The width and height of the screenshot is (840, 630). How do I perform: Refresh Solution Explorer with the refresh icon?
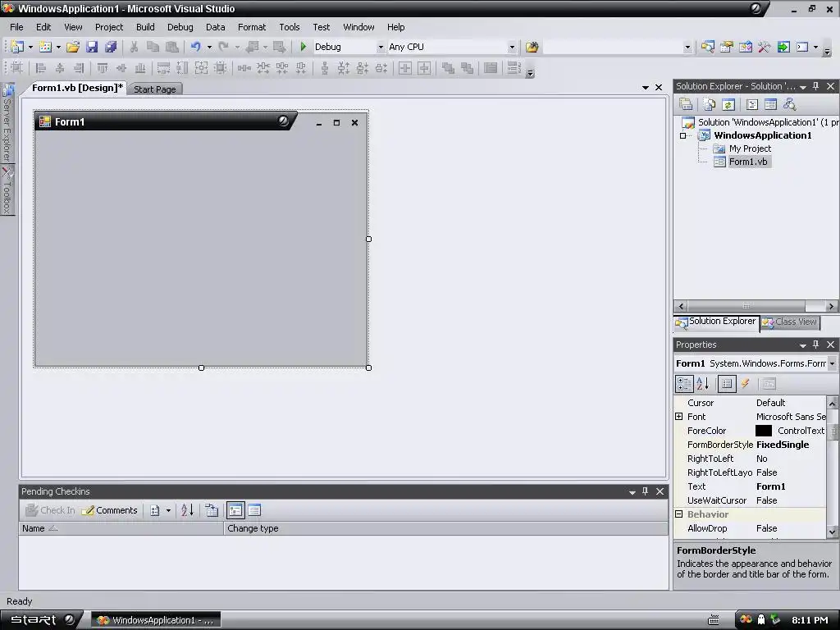coord(728,104)
